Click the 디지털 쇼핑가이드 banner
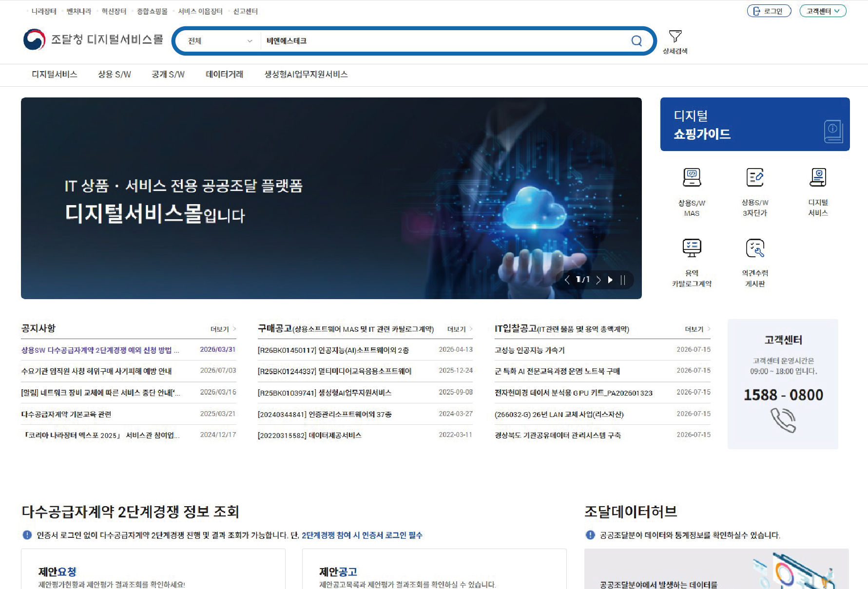Image resolution: width=868 pixels, height=589 pixels. (754, 124)
